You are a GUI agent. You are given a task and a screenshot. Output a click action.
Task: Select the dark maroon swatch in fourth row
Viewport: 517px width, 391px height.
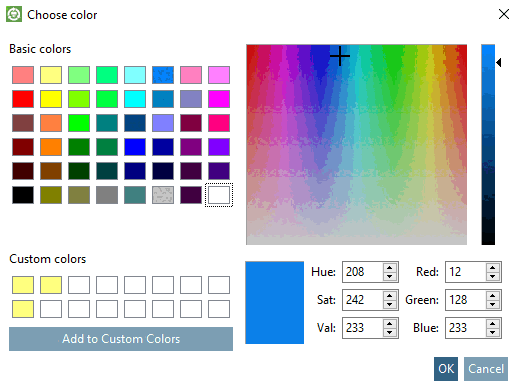point(23,147)
